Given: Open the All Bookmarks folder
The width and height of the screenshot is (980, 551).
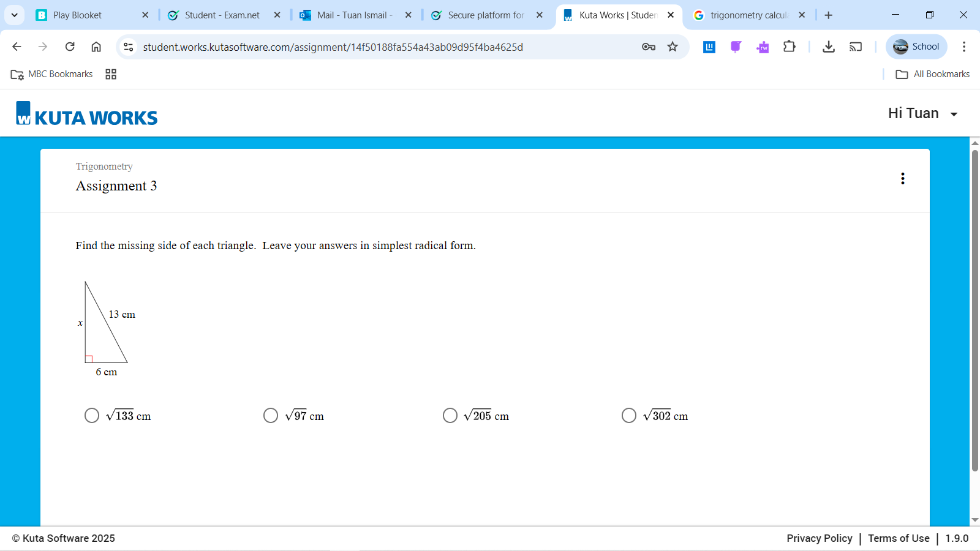Looking at the screenshot, I should [933, 74].
